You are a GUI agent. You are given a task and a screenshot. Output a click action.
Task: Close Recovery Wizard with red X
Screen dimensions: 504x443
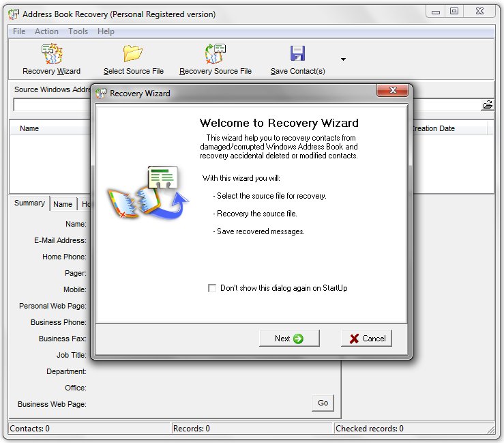point(392,90)
